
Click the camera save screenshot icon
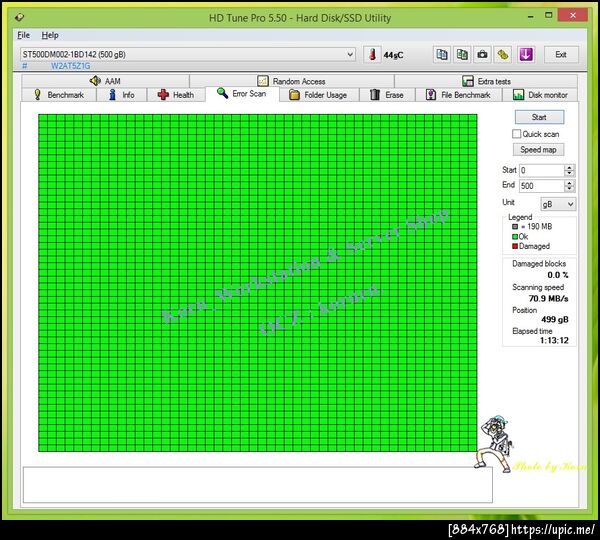point(483,54)
